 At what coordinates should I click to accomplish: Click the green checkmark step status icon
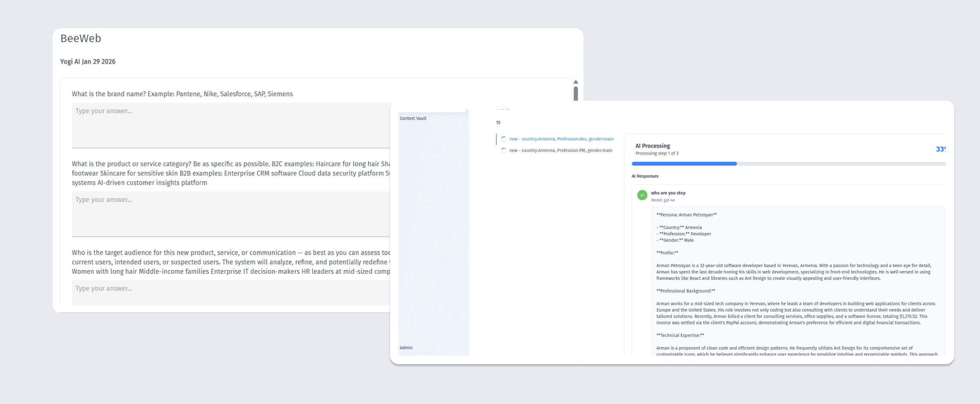click(642, 195)
